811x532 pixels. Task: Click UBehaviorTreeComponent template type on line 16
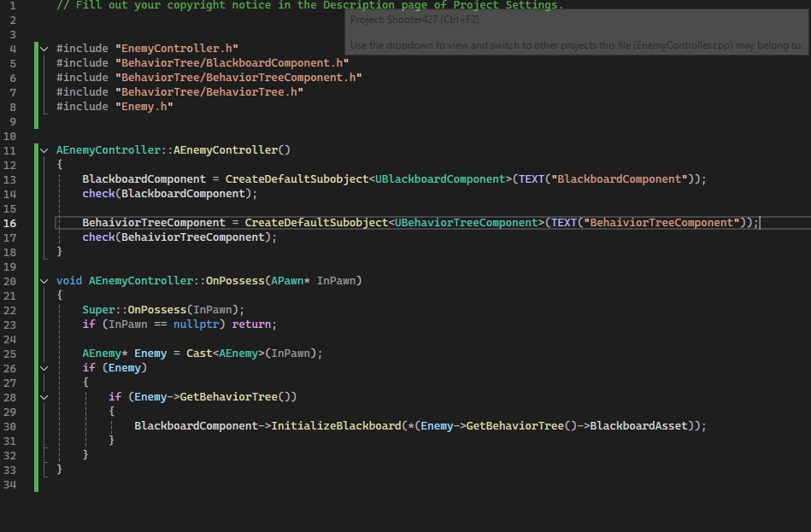(466, 222)
